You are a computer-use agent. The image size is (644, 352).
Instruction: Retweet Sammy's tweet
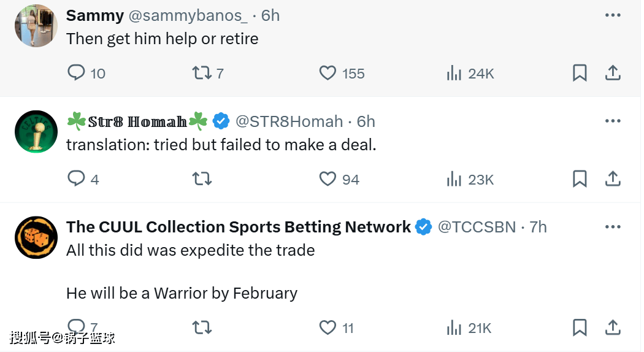[x=201, y=74]
